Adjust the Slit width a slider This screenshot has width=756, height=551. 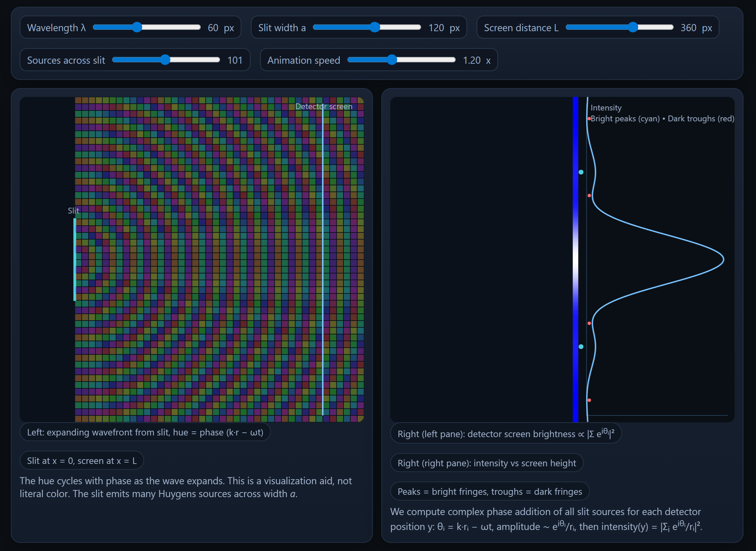tap(375, 27)
